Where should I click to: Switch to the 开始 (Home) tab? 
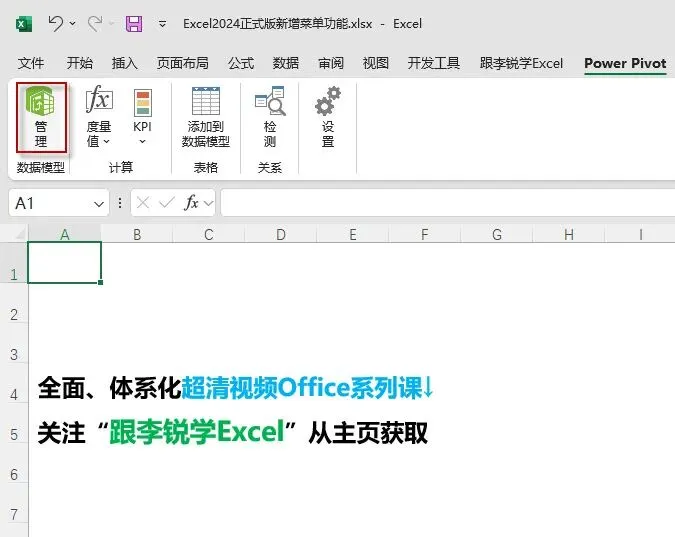click(x=80, y=63)
